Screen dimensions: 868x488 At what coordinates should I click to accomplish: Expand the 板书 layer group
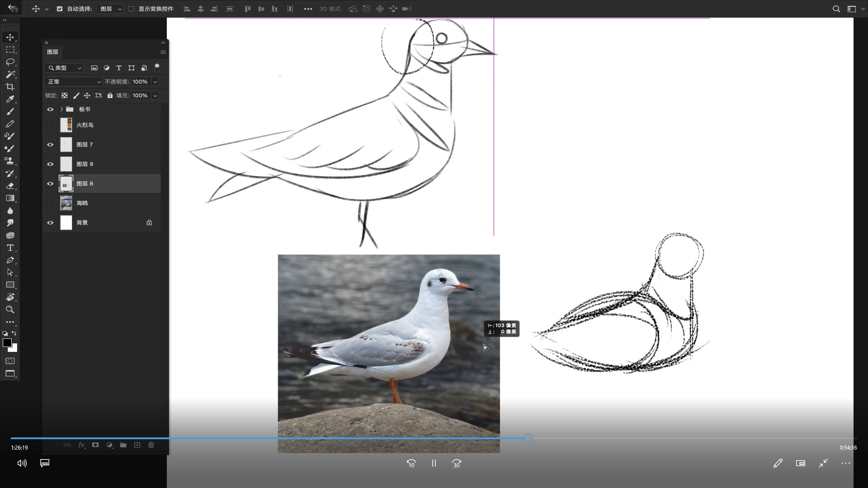pyautogui.click(x=61, y=109)
